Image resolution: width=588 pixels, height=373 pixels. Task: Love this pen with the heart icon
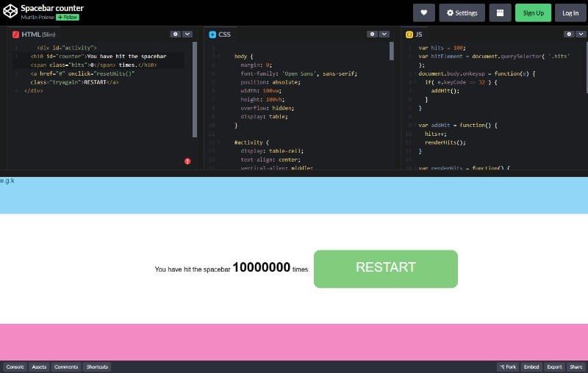(424, 12)
